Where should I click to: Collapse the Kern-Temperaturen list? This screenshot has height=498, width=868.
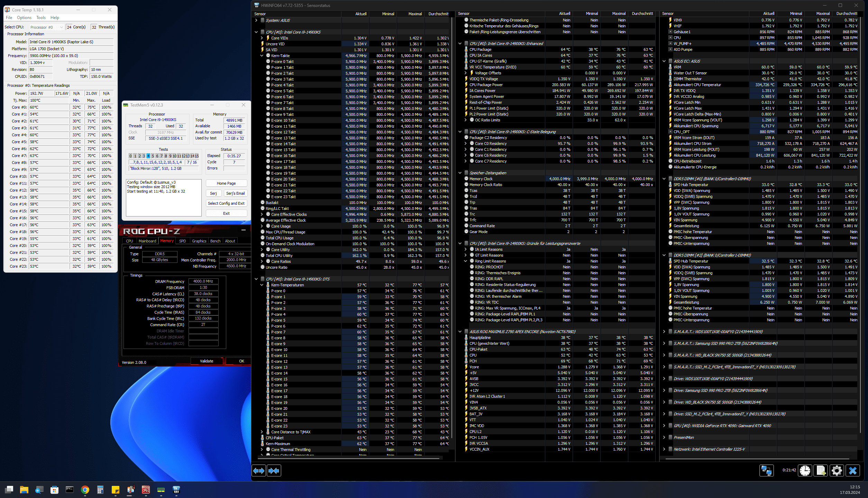(x=262, y=285)
